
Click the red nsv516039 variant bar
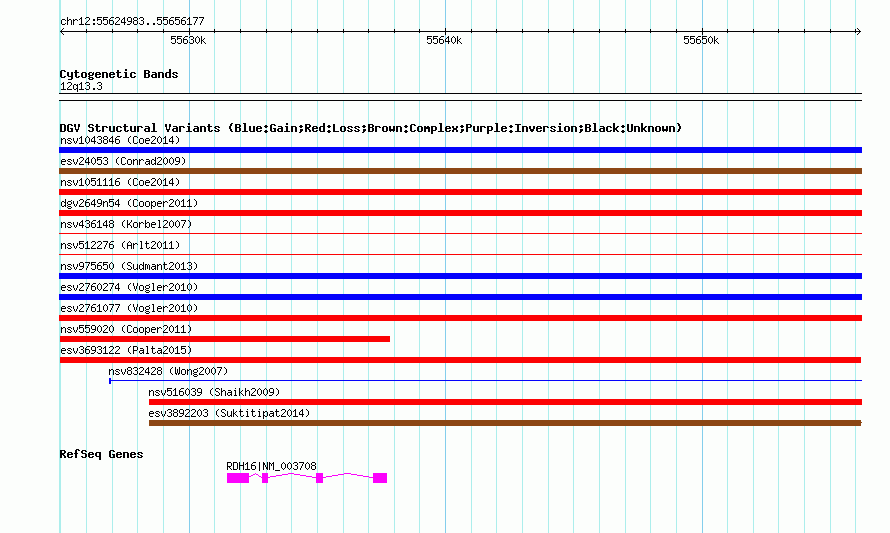(505, 402)
